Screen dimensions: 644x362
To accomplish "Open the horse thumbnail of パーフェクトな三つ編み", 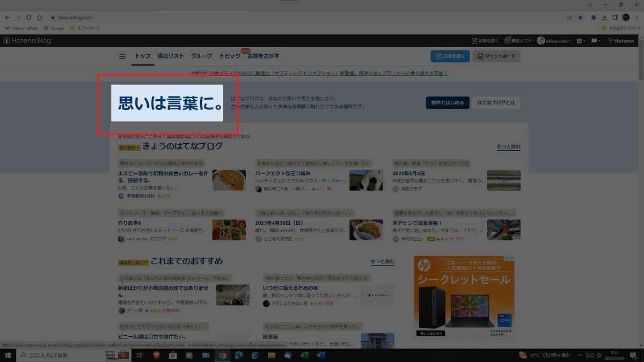I will (x=366, y=180).
